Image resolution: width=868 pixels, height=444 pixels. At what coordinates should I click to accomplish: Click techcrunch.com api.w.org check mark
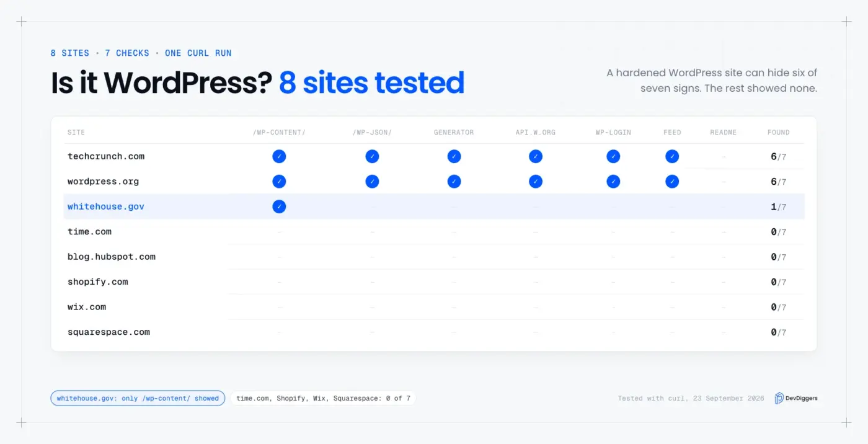pos(536,156)
